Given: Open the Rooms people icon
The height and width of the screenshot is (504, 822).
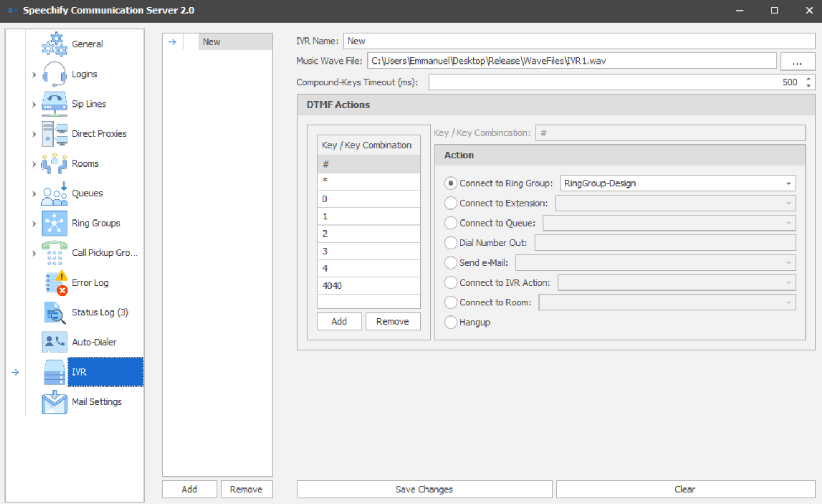Looking at the screenshot, I should 55,163.
